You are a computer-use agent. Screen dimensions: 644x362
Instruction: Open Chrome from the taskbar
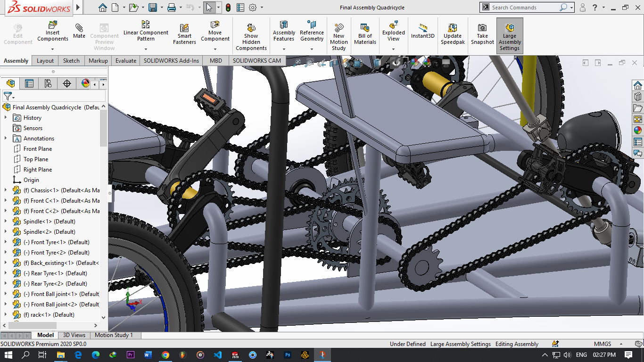(165, 354)
